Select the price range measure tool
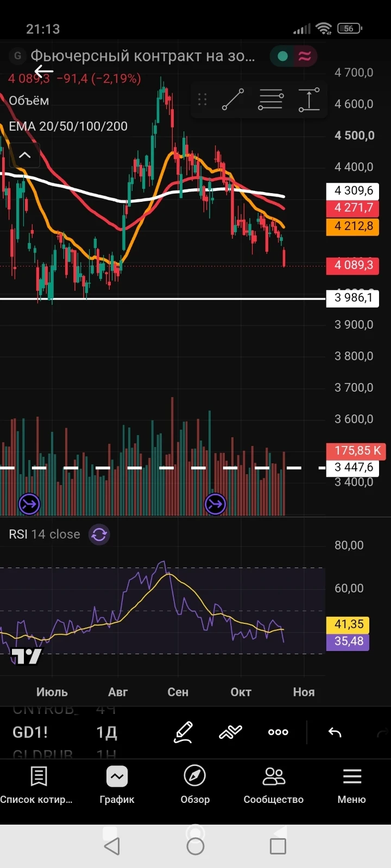391x868 pixels. (x=309, y=100)
